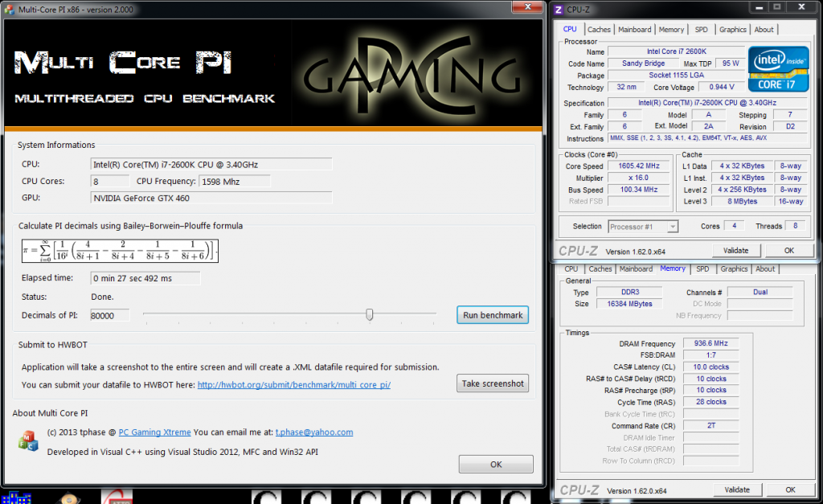Click the Max TDP value '95 W'
The width and height of the screenshot is (823, 504).
[x=730, y=64]
